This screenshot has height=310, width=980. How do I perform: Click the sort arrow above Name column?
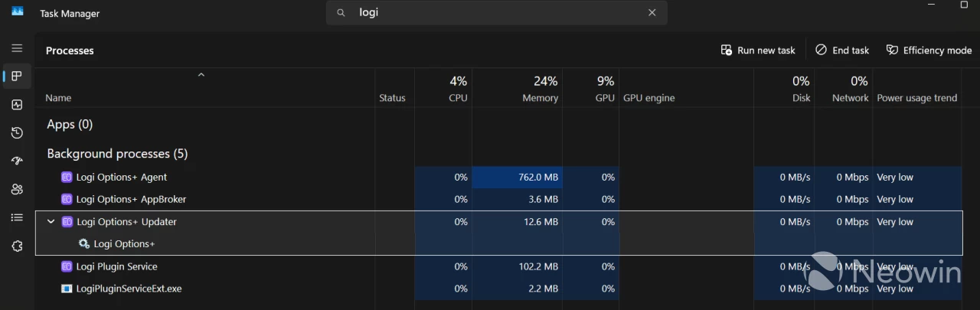201,75
